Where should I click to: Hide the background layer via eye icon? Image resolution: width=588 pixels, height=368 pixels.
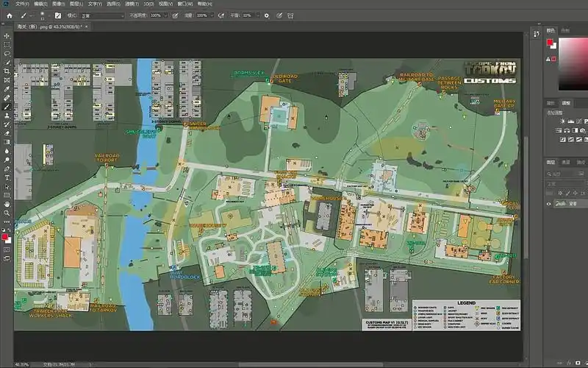[x=548, y=204]
